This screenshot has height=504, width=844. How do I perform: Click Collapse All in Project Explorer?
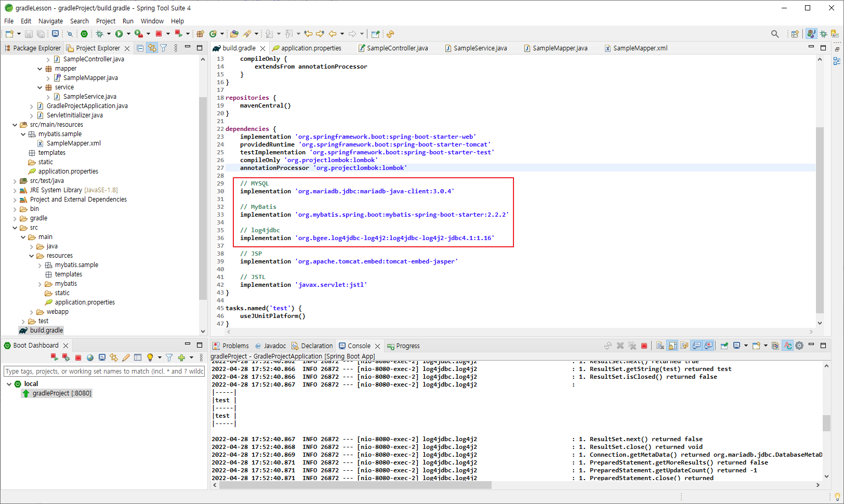pyautogui.click(x=140, y=48)
